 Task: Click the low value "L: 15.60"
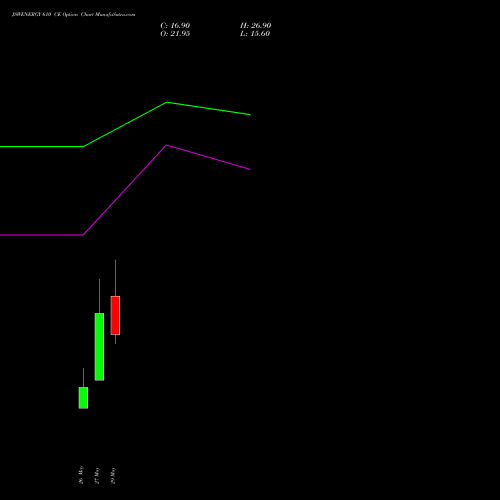(255, 34)
